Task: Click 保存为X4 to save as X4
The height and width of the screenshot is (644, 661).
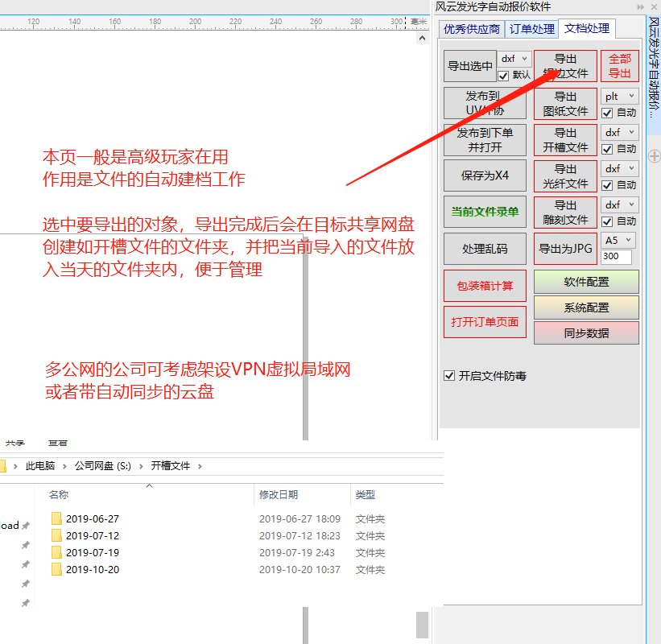Action: [484, 175]
